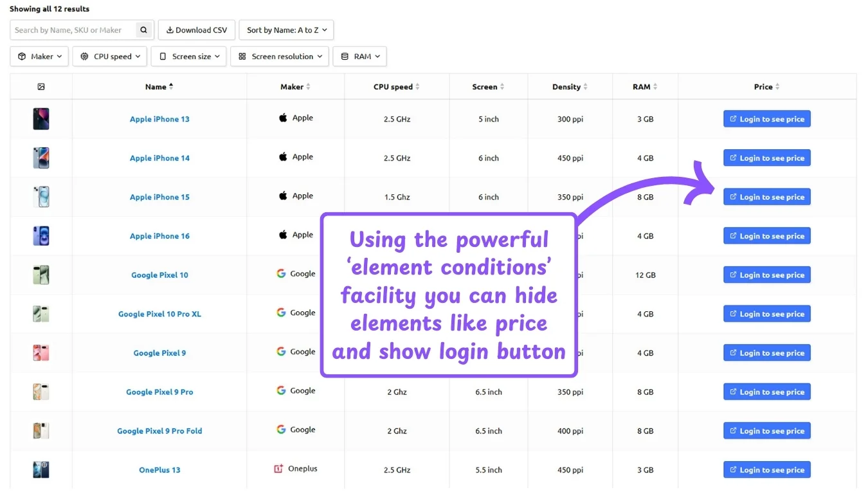The image size is (868, 492).
Task: Click the Screen column sort arrows
Action: coord(502,87)
